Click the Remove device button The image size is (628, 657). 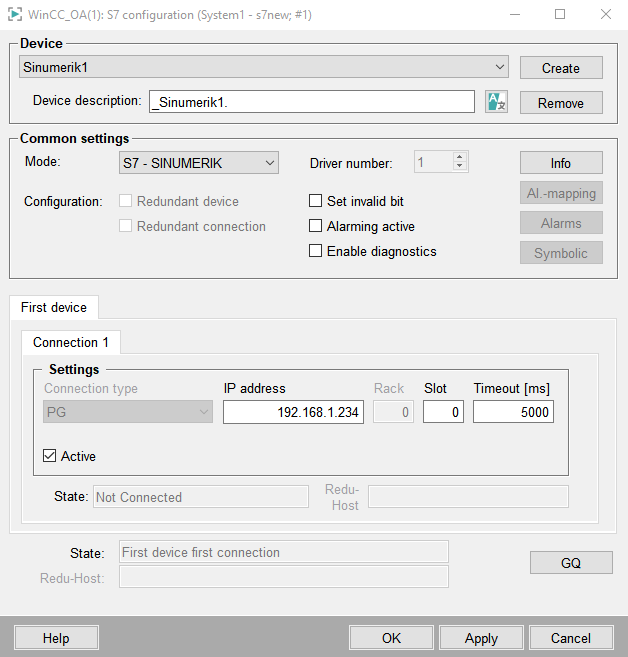point(560,103)
